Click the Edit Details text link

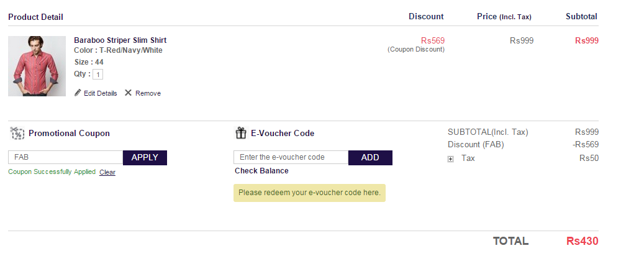pos(100,93)
